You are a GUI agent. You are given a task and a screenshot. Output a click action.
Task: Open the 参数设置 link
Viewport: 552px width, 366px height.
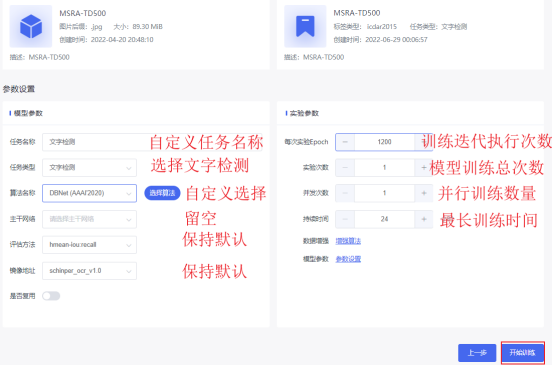coord(348,259)
